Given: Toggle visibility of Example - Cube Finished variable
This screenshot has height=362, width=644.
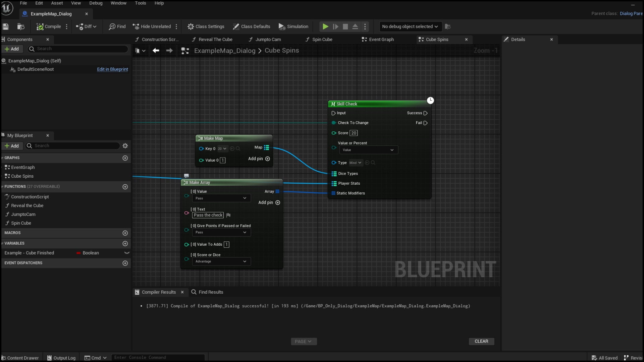Looking at the screenshot, I should tap(127, 253).
